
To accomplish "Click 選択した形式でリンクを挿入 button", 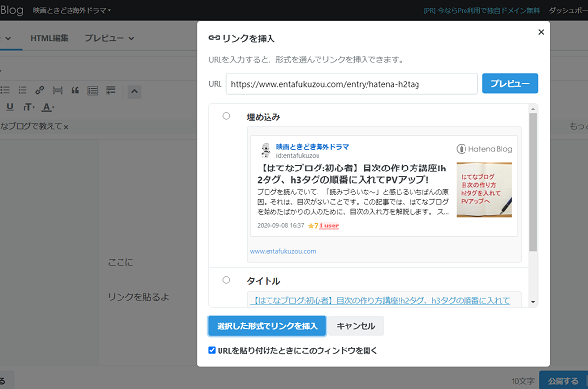I will [x=267, y=326].
